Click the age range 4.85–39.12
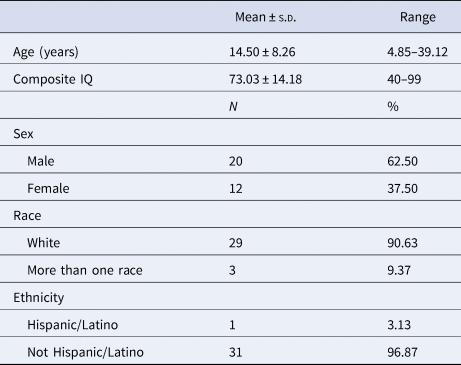Viewport: 461px width, 365px height. click(417, 52)
